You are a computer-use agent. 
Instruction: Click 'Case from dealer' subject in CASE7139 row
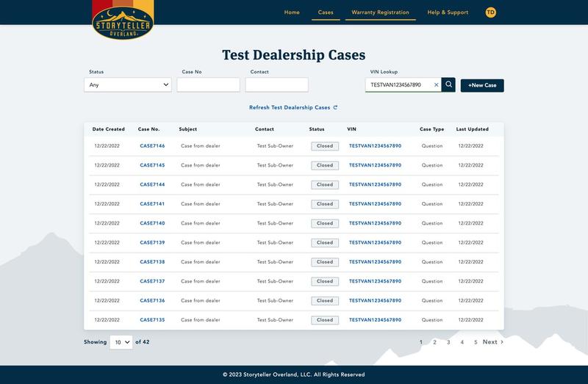tap(200, 243)
